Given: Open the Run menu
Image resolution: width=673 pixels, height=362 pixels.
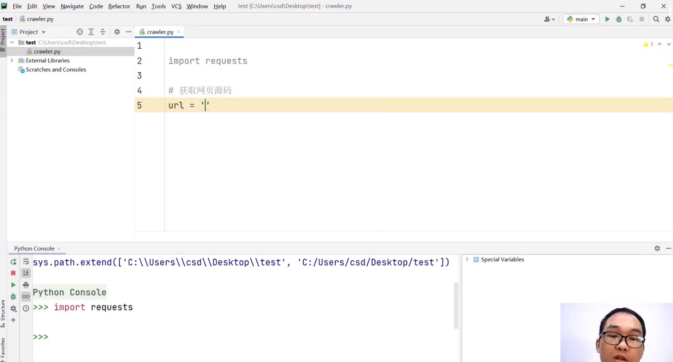Looking at the screenshot, I should pyautogui.click(x=141, y=6).
